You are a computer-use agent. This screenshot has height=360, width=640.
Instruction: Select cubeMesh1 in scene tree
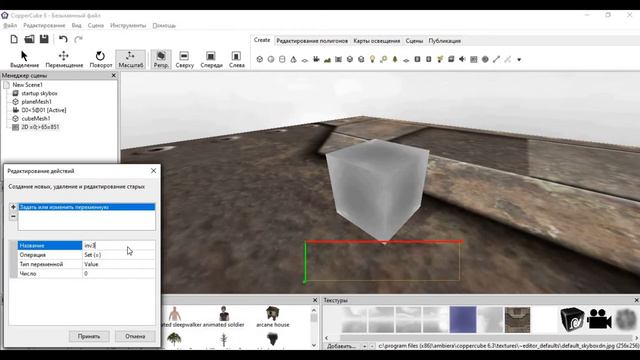click(36, 118)
